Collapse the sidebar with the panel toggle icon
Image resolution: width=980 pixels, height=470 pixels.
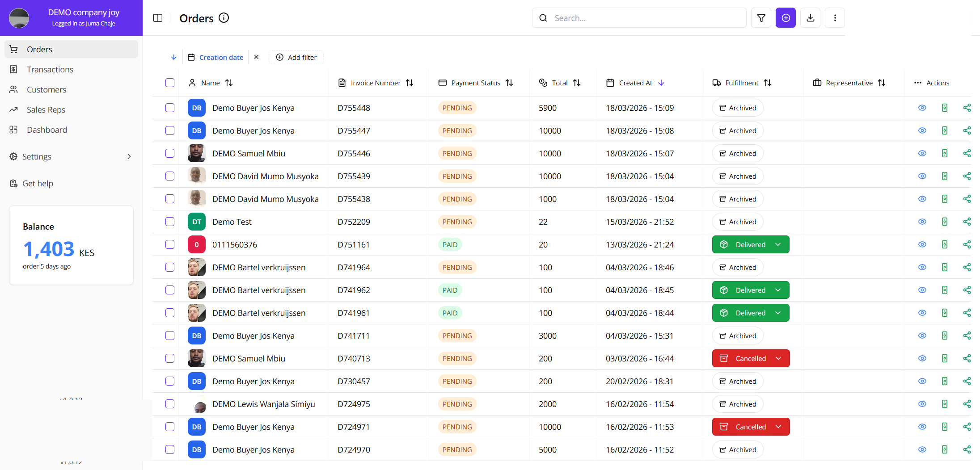158,18
